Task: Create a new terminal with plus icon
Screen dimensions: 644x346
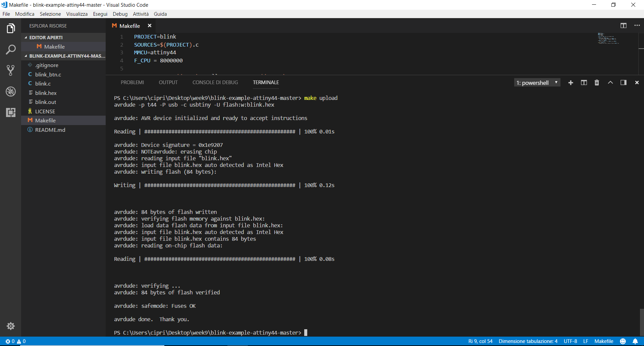Action: [x=571, y=83]
